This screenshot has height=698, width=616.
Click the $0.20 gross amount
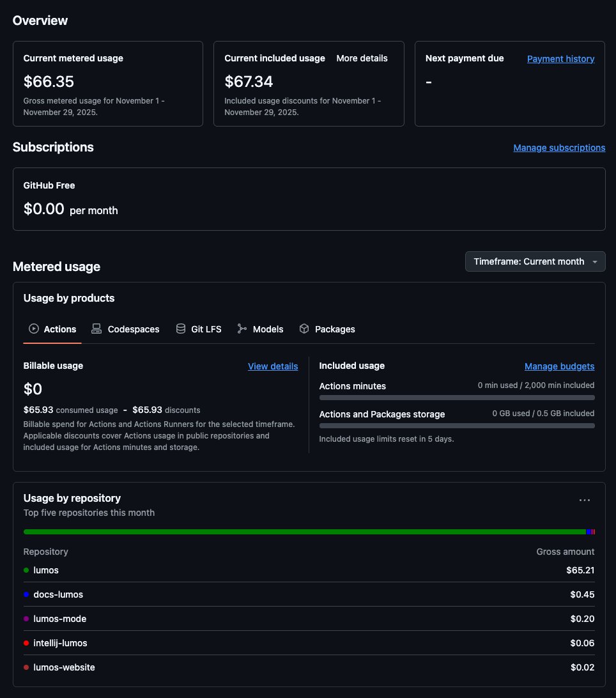[582, 619]
